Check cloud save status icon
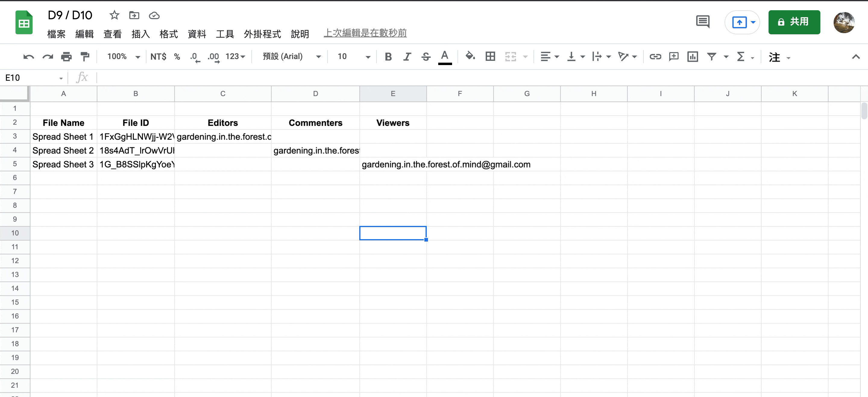 tap(154, 15)
